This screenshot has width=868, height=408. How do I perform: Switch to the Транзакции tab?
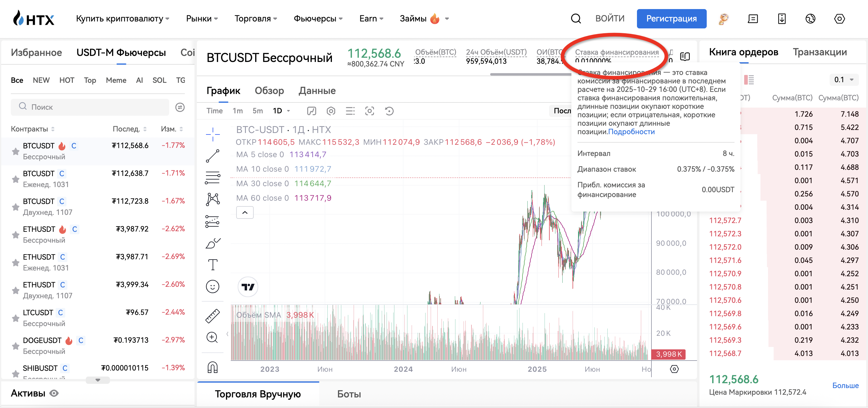click(819, 52)
